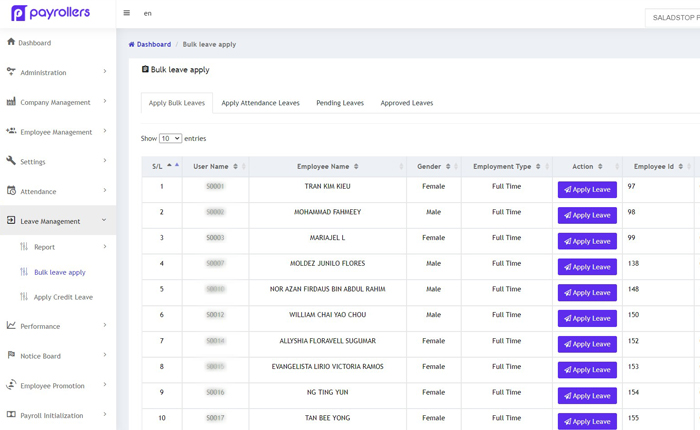700x430 pixels.
Task: Expand the Report submenu chevron
Action: click(105, 246)
